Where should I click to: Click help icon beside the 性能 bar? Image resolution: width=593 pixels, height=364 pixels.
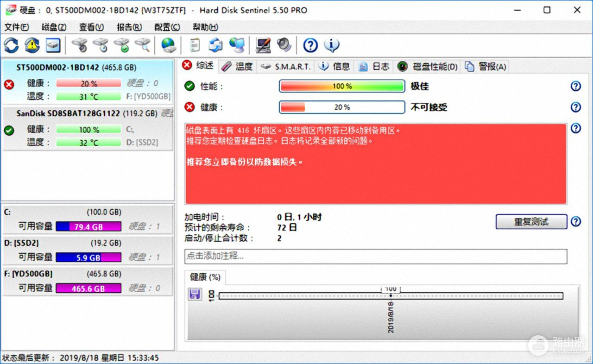click(x=576, y=86)
